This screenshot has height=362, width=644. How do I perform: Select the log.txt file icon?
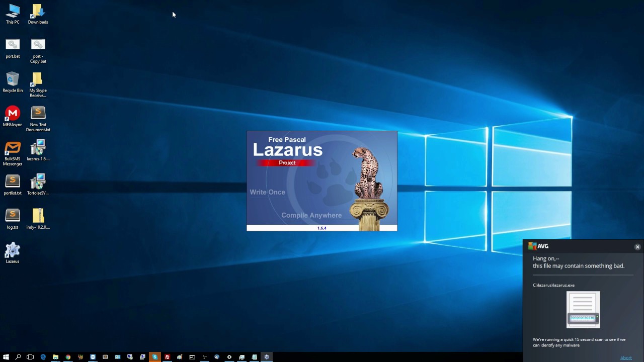coord(13,219)
